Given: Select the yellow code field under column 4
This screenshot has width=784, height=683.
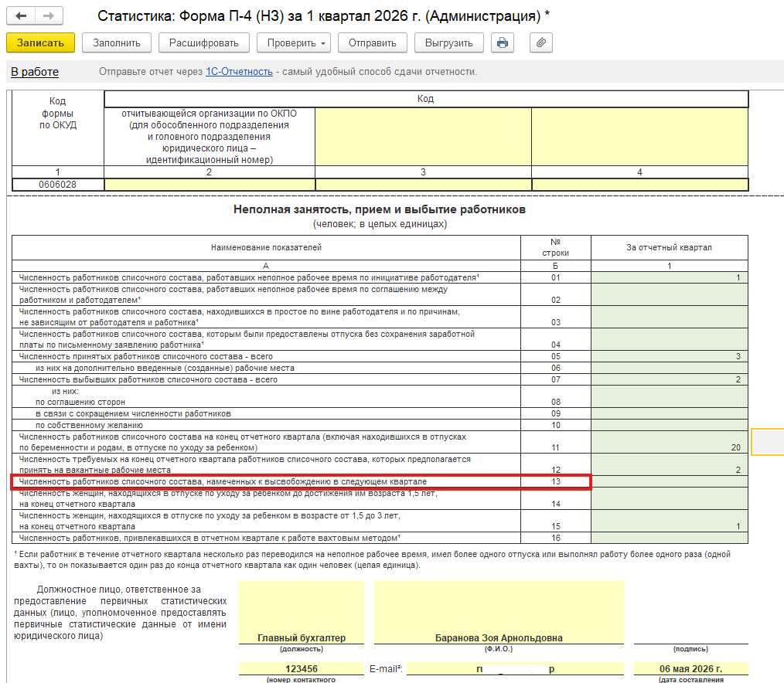Looking at the screenshot, I should coord(640,185).
